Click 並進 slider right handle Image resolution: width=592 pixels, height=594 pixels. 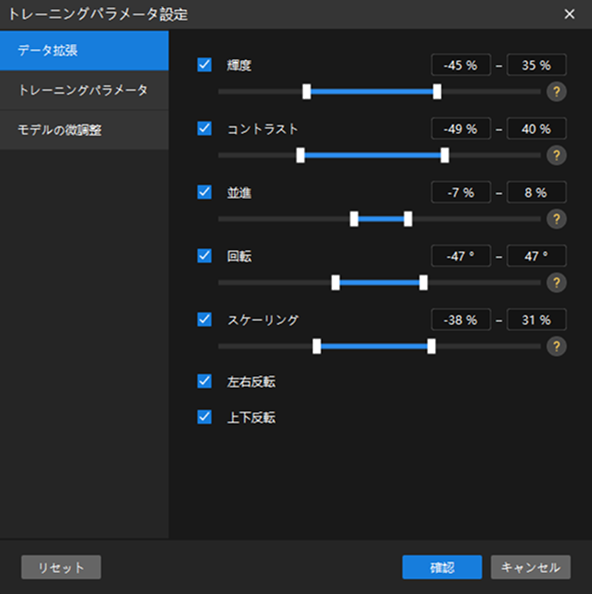[408, 219]
